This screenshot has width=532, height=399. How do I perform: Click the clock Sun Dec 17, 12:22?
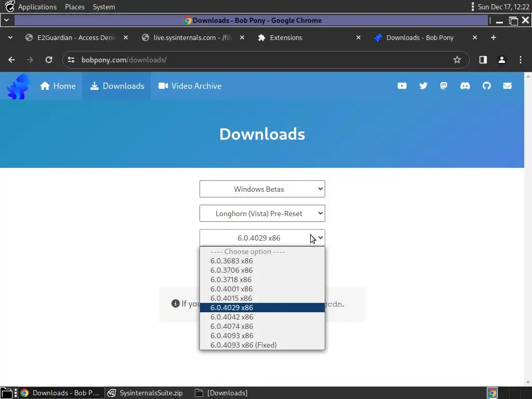click(503, 7)
